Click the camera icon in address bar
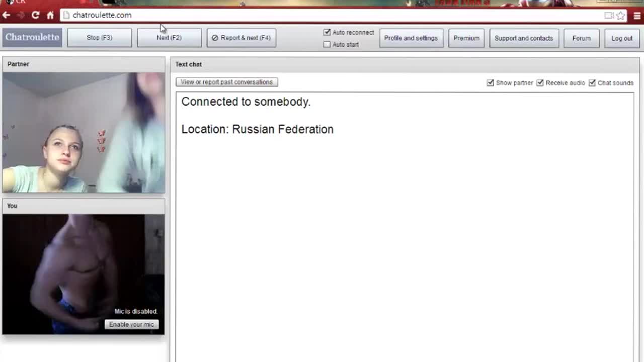The image size is (644, 362). [x=609, y=16]
